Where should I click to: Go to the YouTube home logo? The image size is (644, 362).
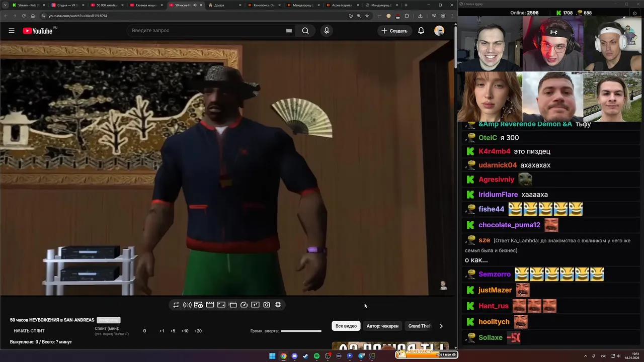point(38,31)
